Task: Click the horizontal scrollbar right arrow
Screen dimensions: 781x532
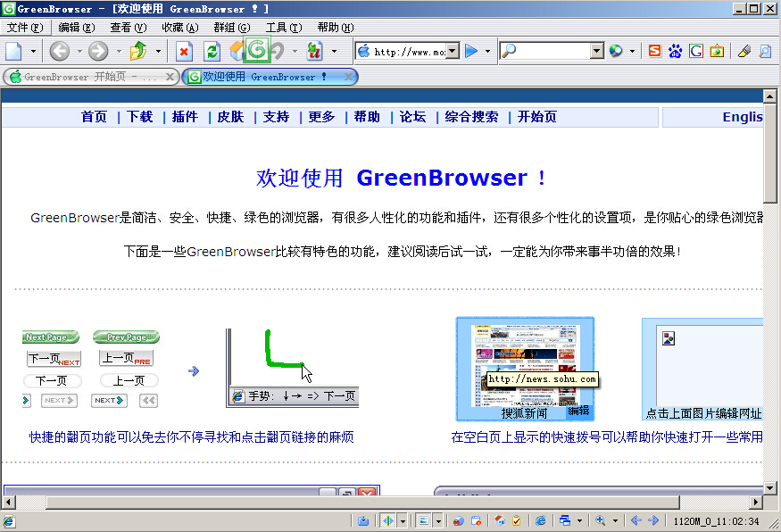Action: pyautogui.click(x=757, y=503)
